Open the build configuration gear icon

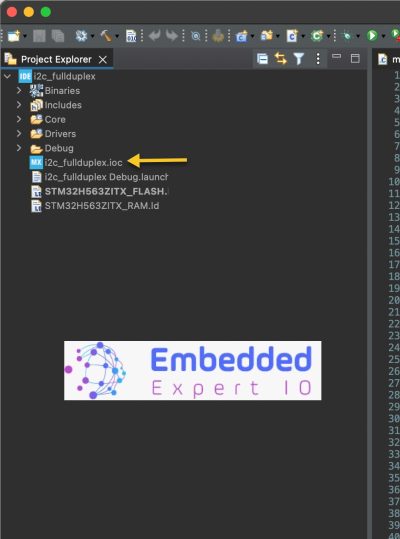coord(81,35)
